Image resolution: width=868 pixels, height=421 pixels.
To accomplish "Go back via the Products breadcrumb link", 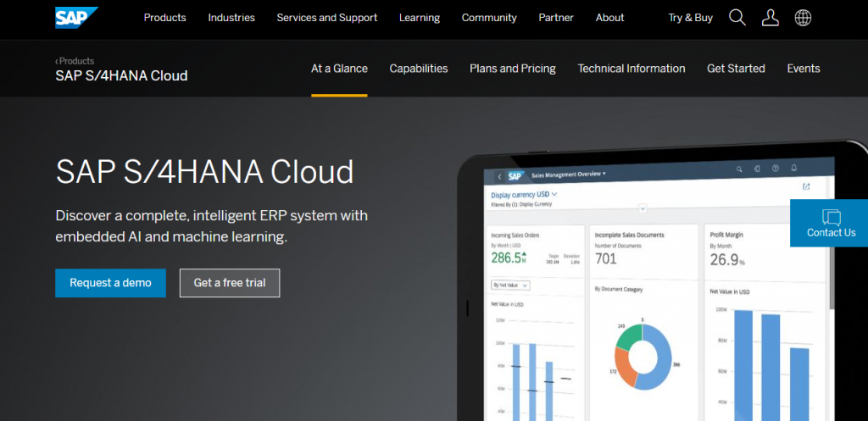I will tap(75, 61).
